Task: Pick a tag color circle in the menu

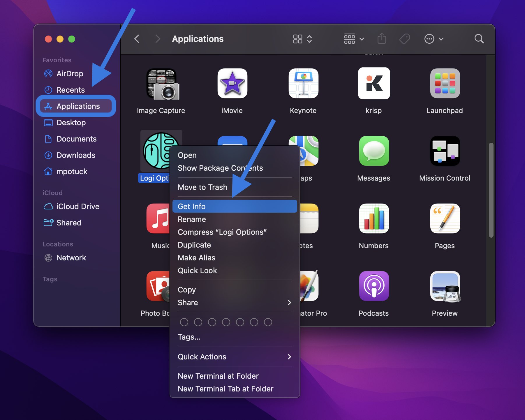Action: tap(184, 322)
